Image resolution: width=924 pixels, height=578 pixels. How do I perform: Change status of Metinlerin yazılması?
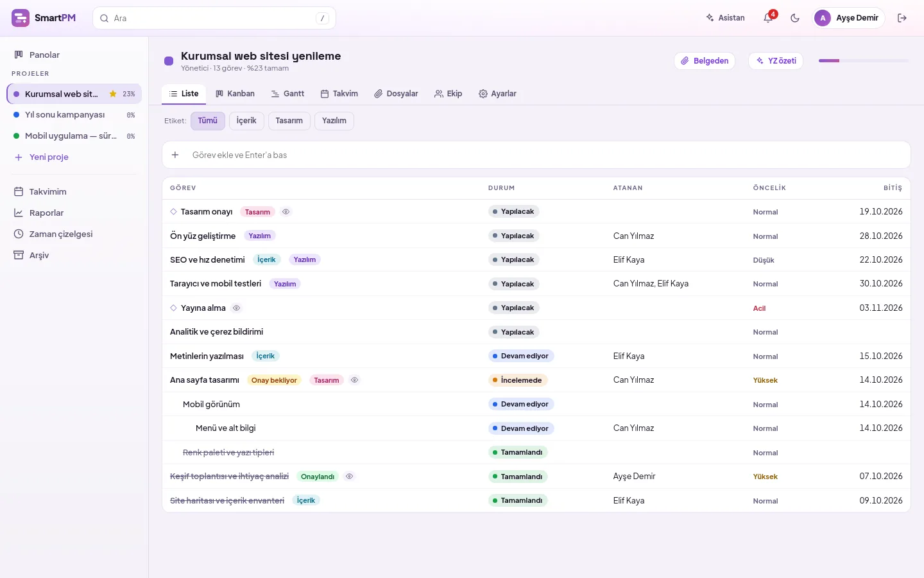click(521, 356)
